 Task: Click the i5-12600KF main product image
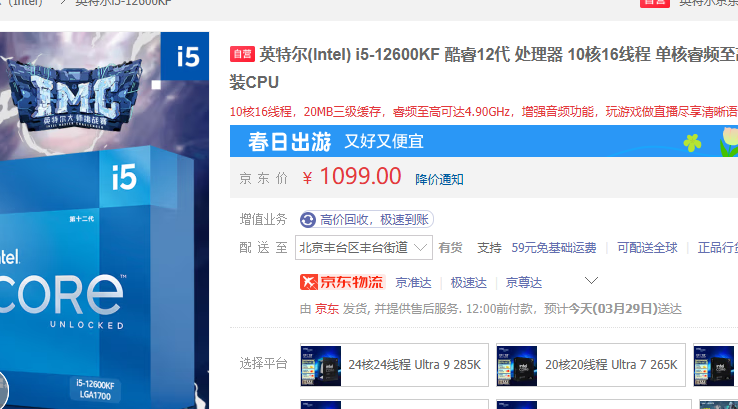coord(104,220)
